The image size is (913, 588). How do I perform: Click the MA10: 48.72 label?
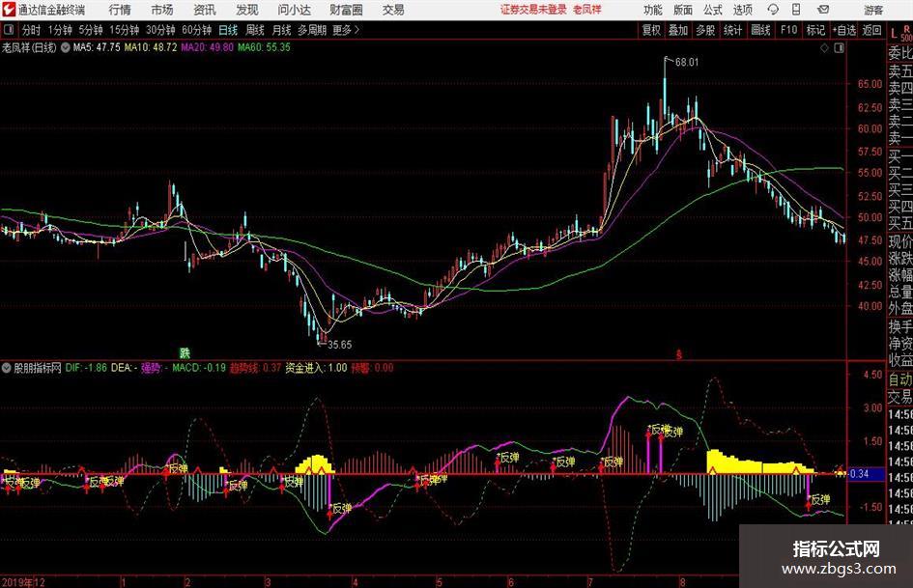[150, 47]
